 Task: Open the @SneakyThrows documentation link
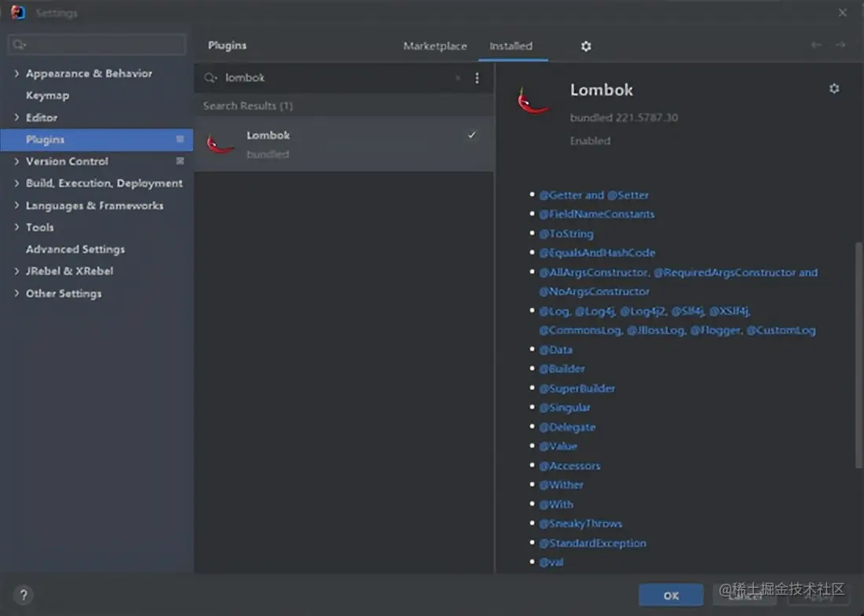coord(581,523)
